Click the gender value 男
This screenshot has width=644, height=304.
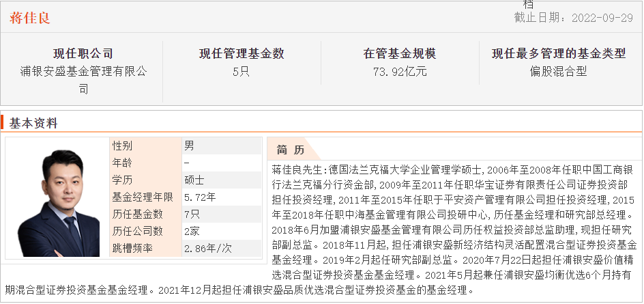pos(189,146)
